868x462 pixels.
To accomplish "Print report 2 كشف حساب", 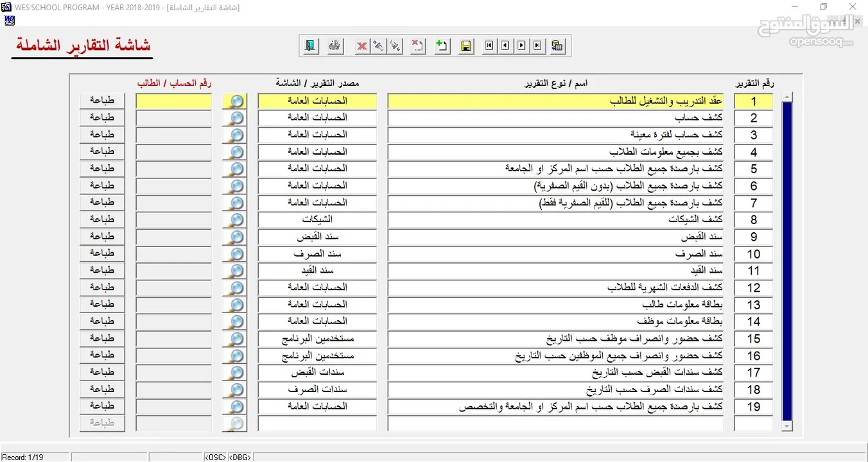I will (x=102, y=117).
